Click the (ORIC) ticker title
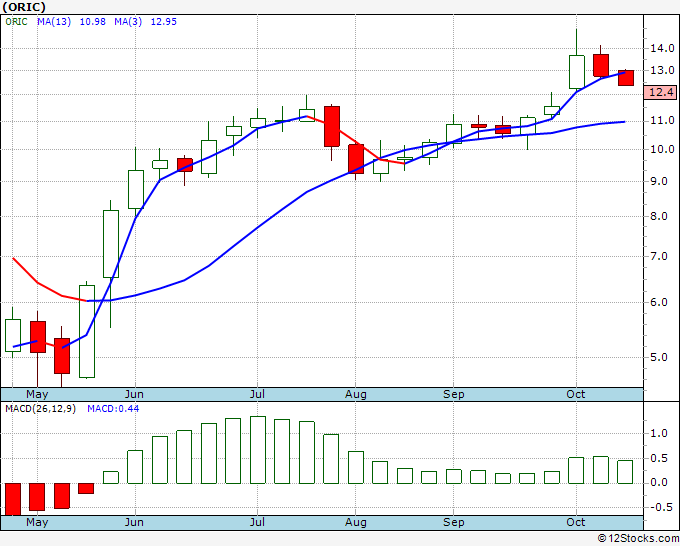The image size is (680, 546). point(24,7)
